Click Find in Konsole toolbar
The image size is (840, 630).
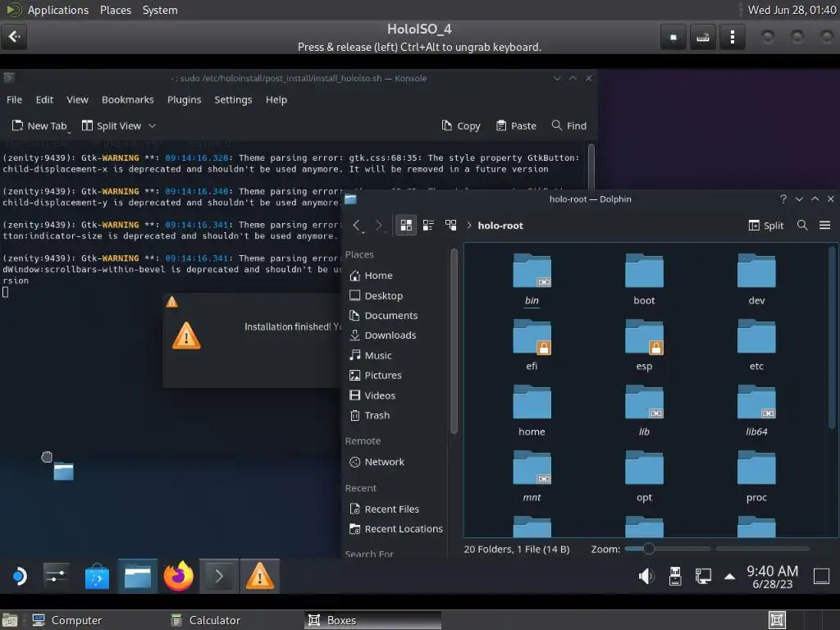(x=569, y=126)
